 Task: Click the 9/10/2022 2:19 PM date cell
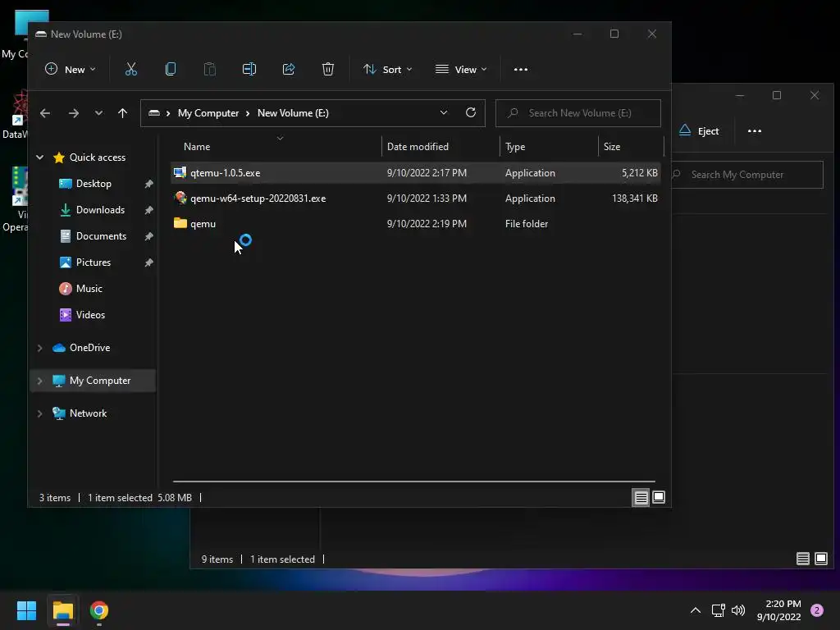(x=427, y=224)
